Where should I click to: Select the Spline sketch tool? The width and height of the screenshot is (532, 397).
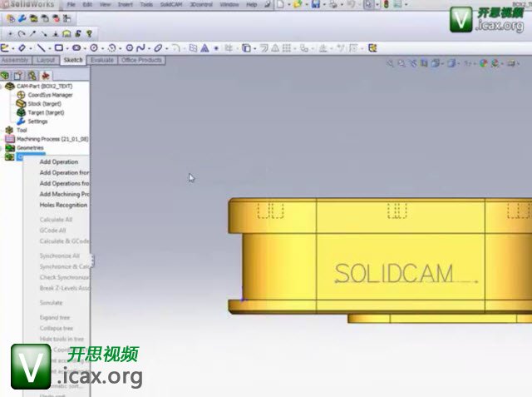pyautogui.click(x=140, y=48)
